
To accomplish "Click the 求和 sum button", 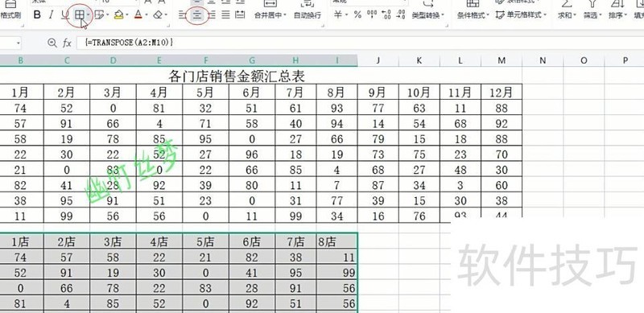I will [x=567, y=15].
